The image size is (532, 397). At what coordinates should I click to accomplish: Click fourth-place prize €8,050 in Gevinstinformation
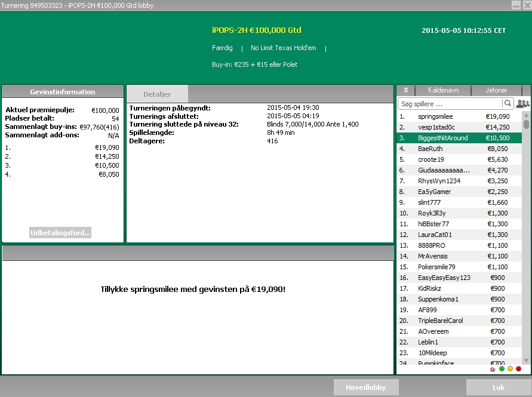coord(109,174)
